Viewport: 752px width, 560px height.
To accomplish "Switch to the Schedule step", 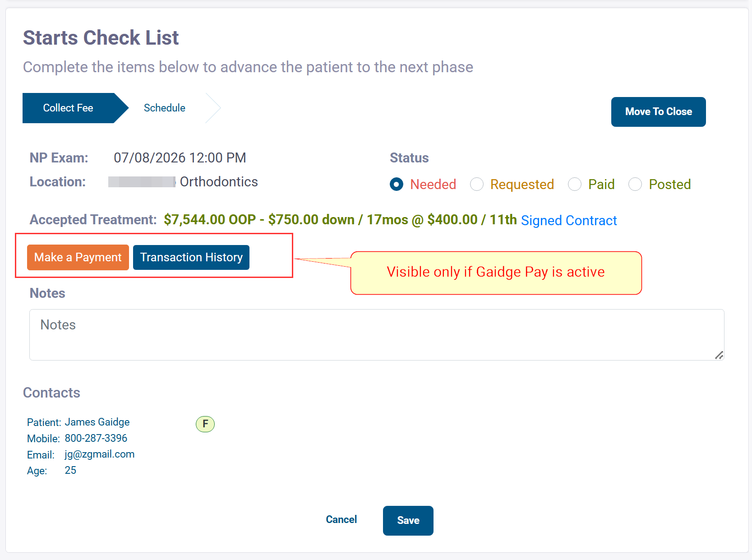I will 165,108.
